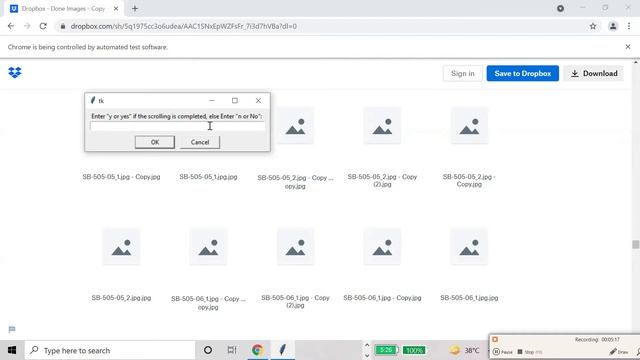The height and width of the screenshot is (360, 640).
Task: Click file name SB-505-06_1.jpg - Copy ...opy.jpg
Action: pyautogui.click(x=208, y=303)
